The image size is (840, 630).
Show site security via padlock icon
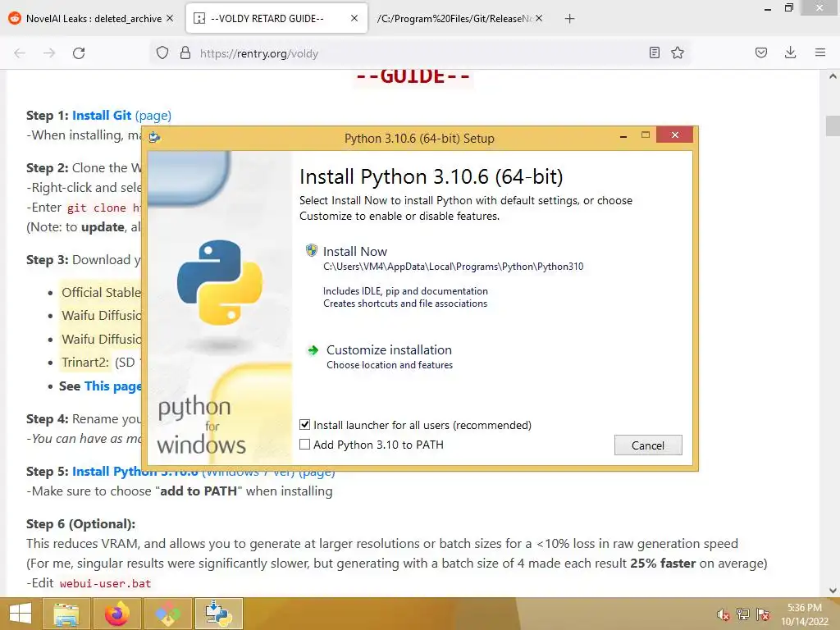click(x=185, y=52)
